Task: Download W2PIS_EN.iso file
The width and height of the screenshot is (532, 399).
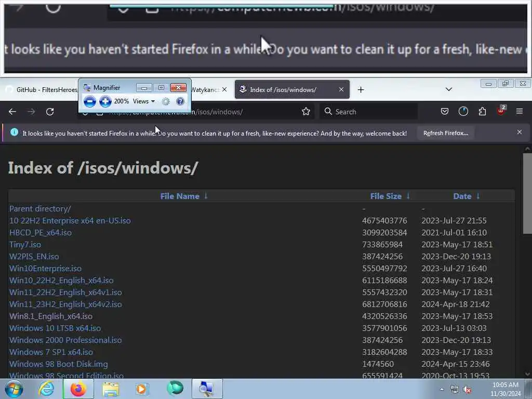Action: [34, 257]
